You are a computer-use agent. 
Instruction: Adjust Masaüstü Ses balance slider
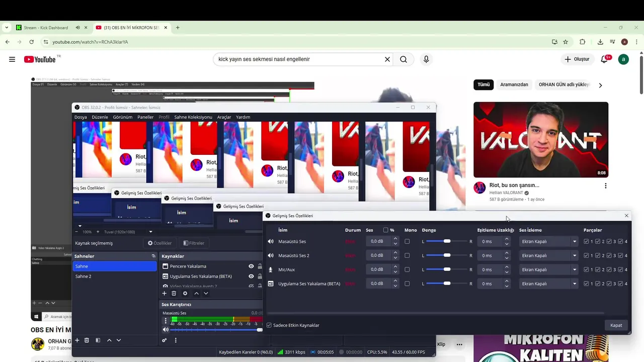point(447,241)
